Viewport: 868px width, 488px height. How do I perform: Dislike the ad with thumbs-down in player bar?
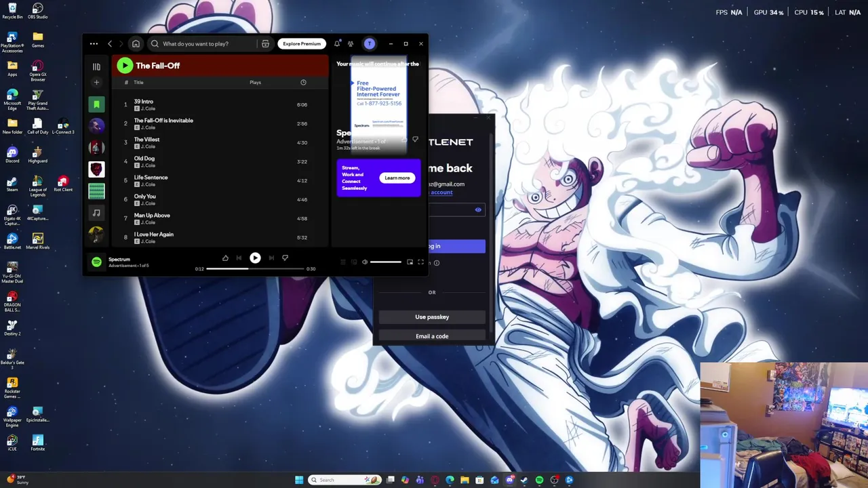285,258
